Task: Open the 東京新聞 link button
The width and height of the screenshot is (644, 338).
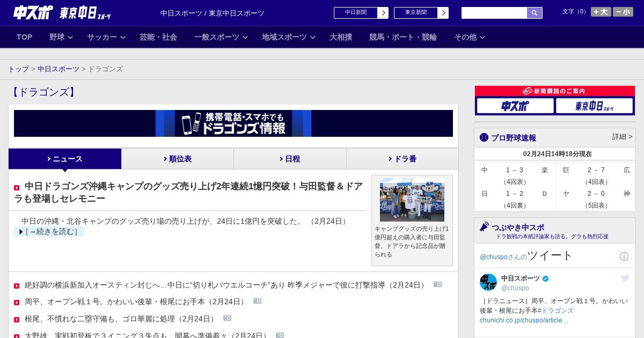Action: (421, 13)
